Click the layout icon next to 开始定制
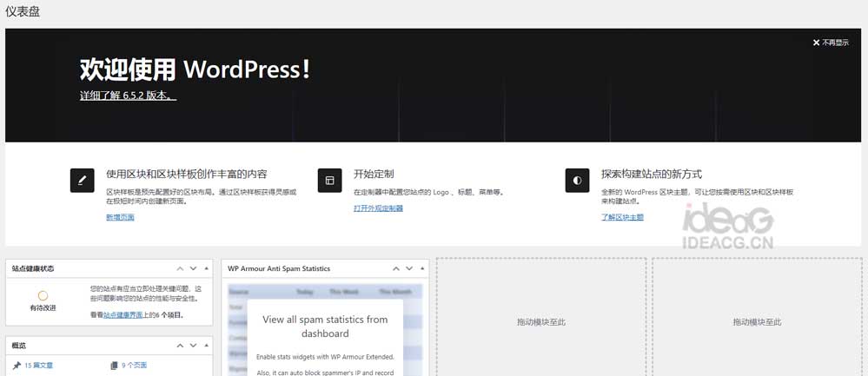Viewport: 868px width, 376px height. [x=330, y=181]
